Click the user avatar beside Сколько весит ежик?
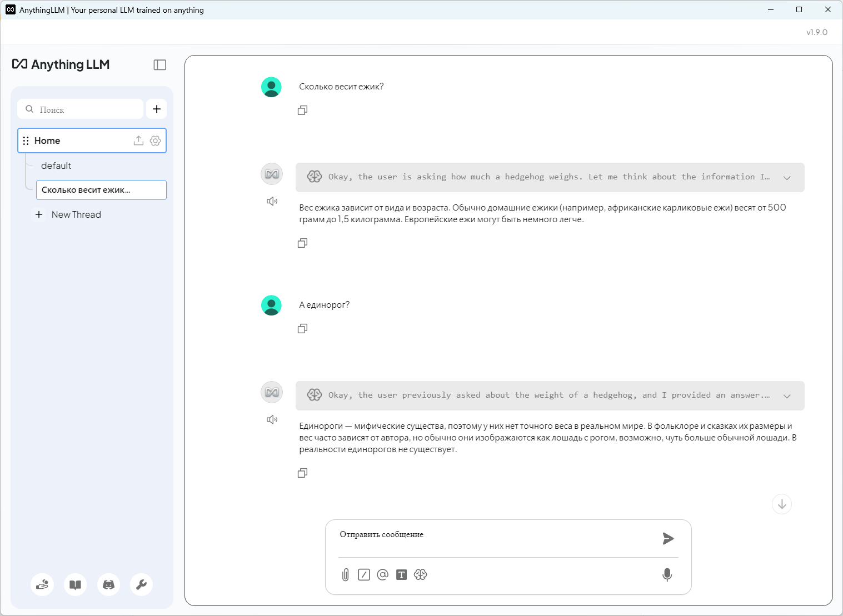The height and width of the screenshot is (616, 843). pyautogui.click(x=271, y=87)
